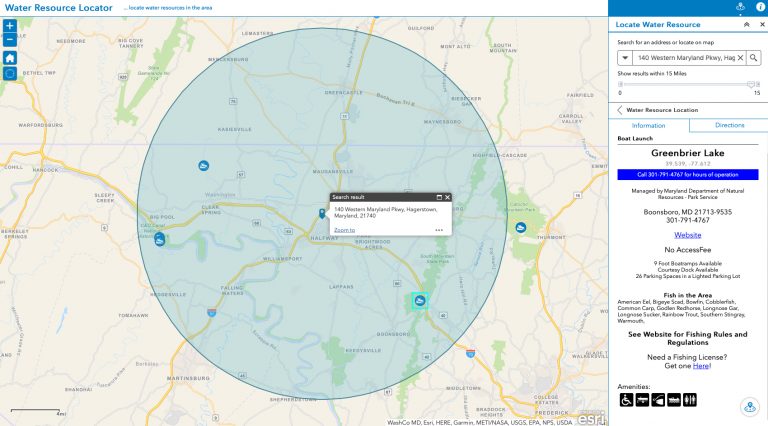768x426 pixels.
Task: Clear the address search text
Action: pos(741,58)
